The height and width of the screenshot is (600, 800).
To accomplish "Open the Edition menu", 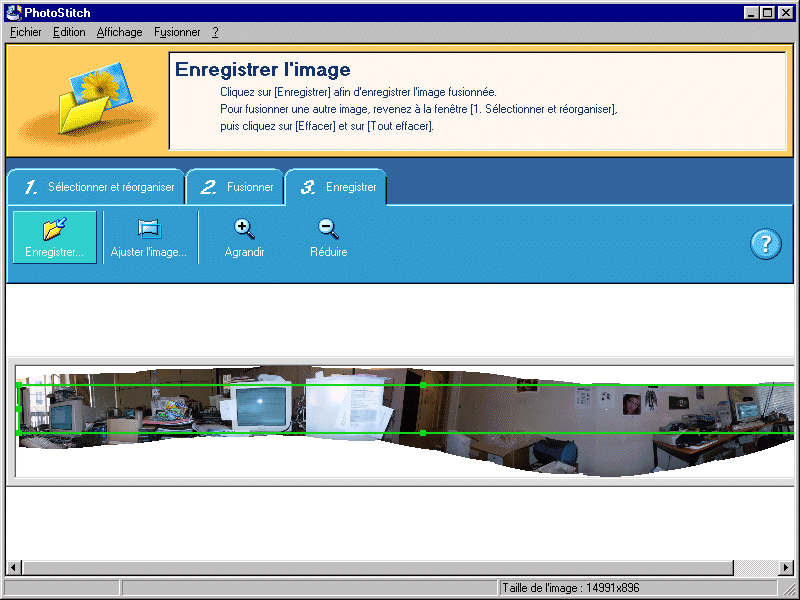I will [x=69, y=32].
